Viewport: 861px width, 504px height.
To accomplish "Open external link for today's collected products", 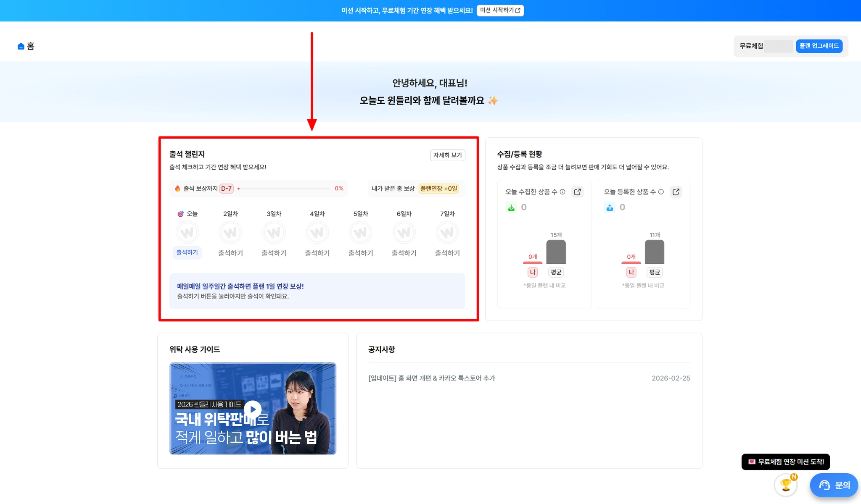I will tap(577, 192).
